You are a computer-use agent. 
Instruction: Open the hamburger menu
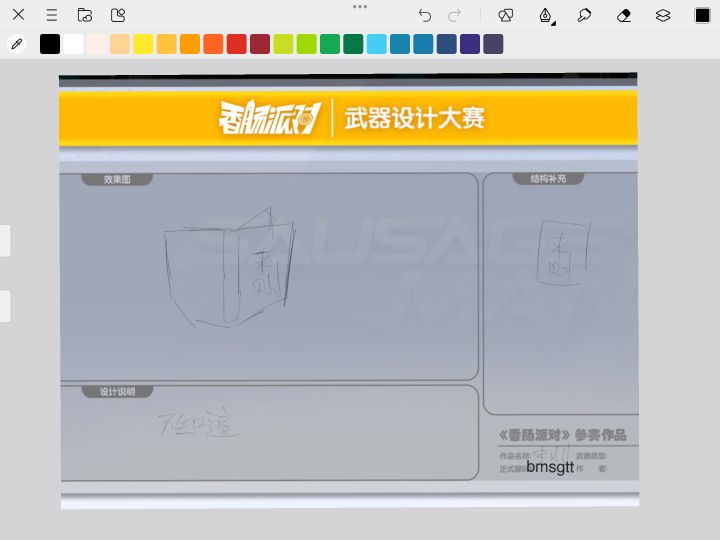[x=52, y=15]
